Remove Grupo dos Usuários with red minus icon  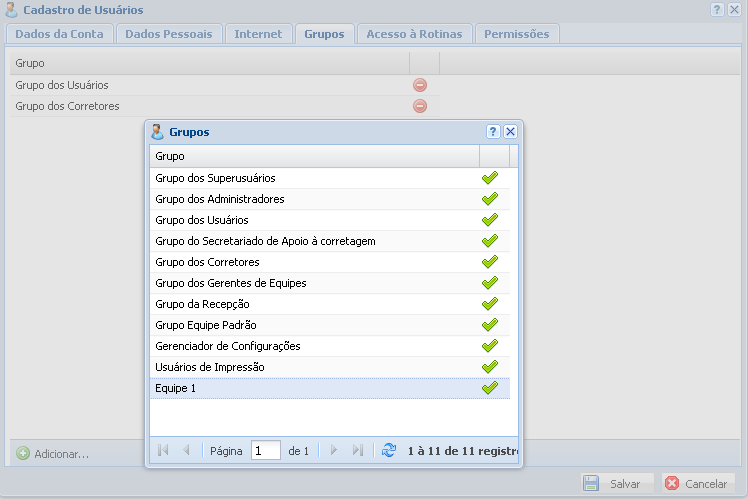(x=420, y=85)
